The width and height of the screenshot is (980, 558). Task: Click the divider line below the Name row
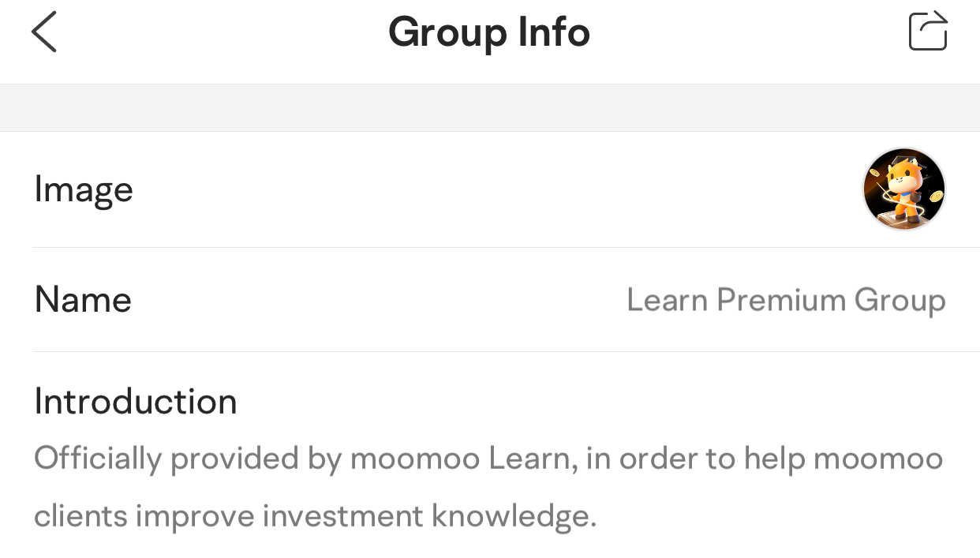[x=506, y=351]
